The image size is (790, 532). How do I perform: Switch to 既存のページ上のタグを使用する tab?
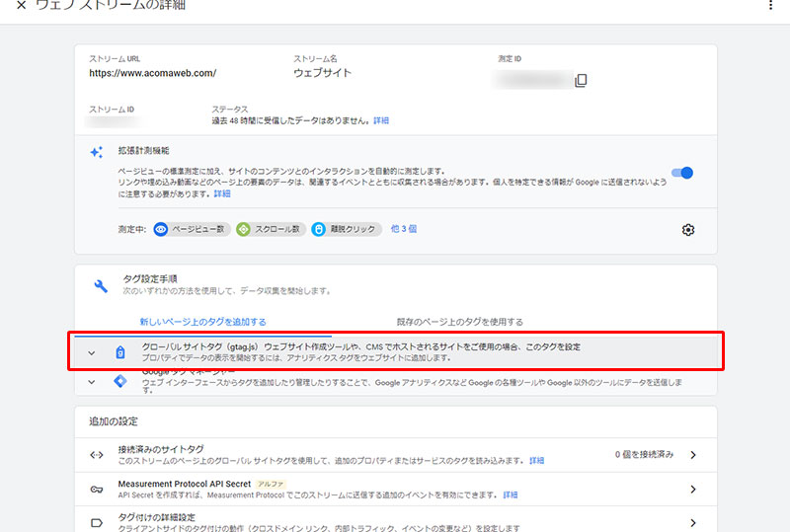459,322
